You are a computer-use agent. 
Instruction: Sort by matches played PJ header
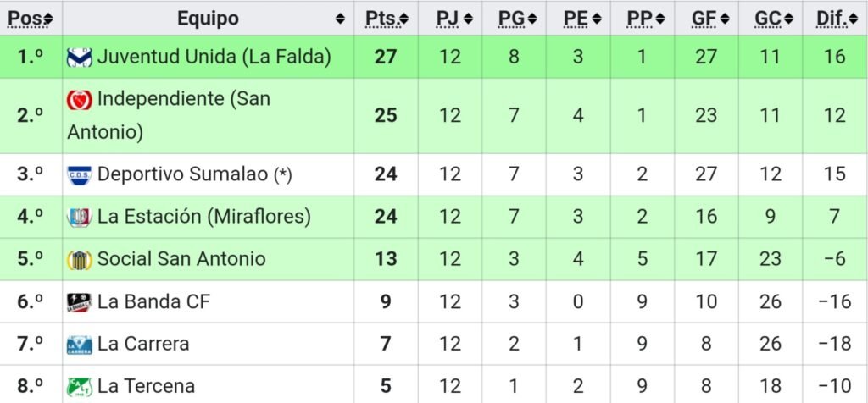pyautogui.click(x=468, y=19)
